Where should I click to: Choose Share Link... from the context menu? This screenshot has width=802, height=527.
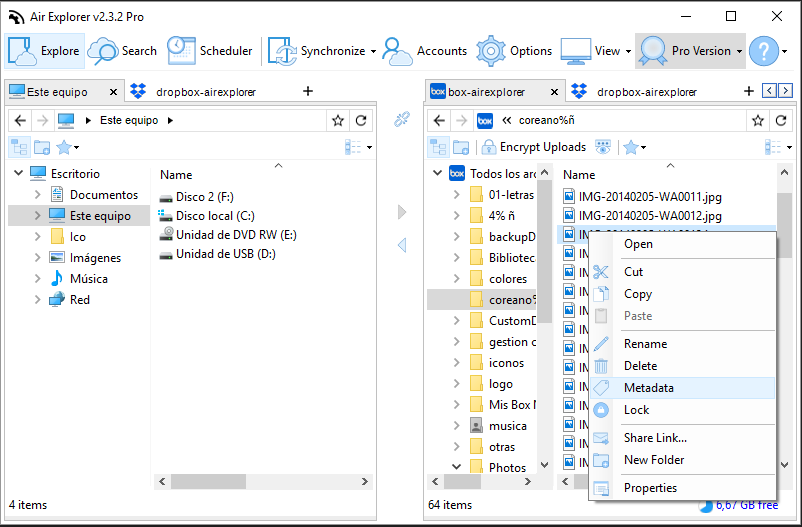(682, 438)
